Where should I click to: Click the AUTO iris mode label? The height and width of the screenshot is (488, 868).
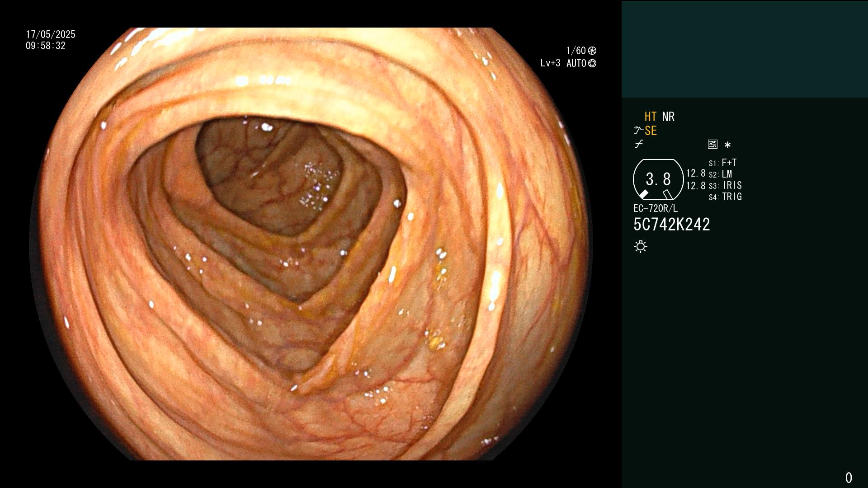coord(576,63)
